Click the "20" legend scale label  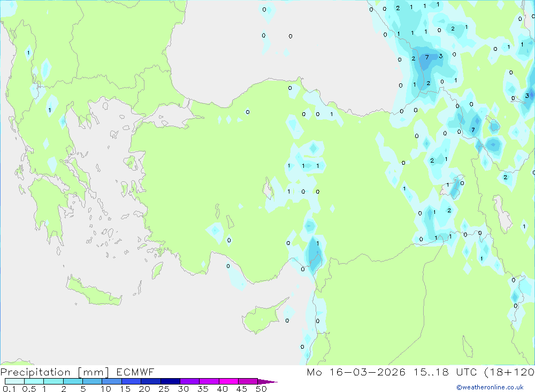tap(144, 389)
